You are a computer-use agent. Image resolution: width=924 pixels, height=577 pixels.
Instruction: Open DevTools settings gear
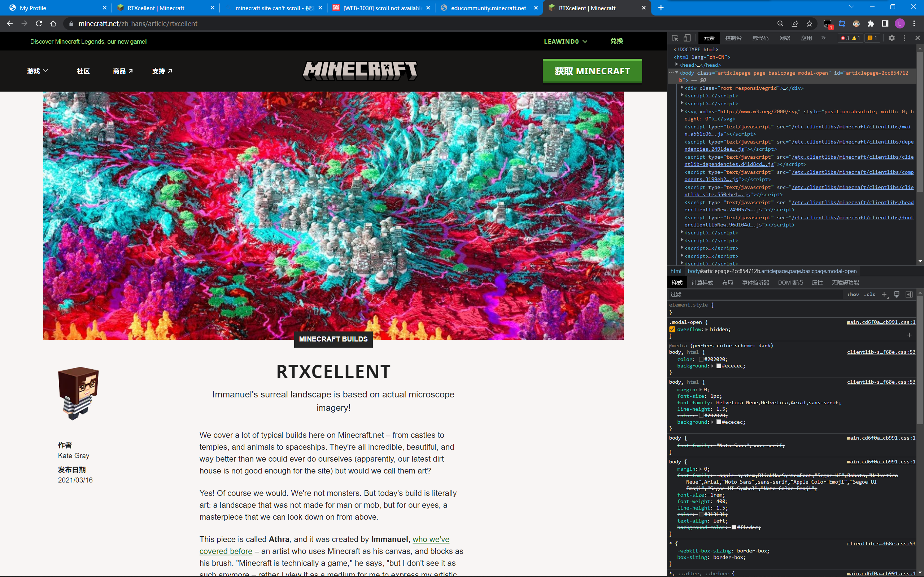891,38
